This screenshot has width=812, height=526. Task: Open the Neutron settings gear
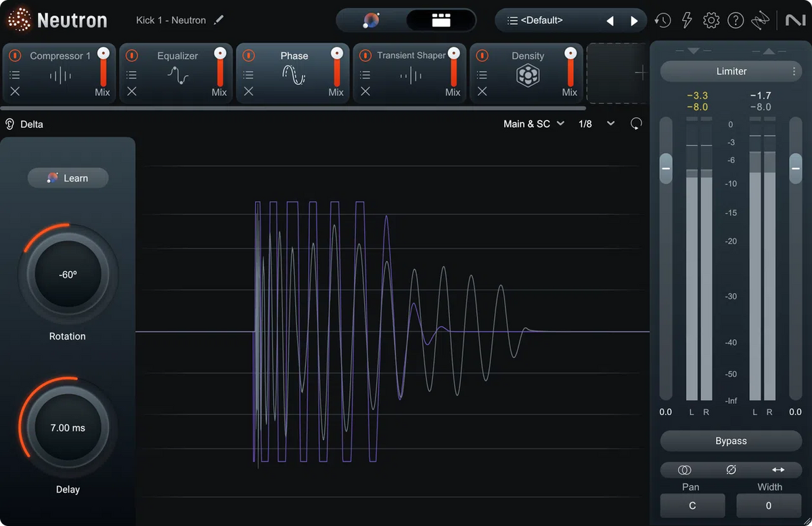pyautogui.click(x=711, y=20)
